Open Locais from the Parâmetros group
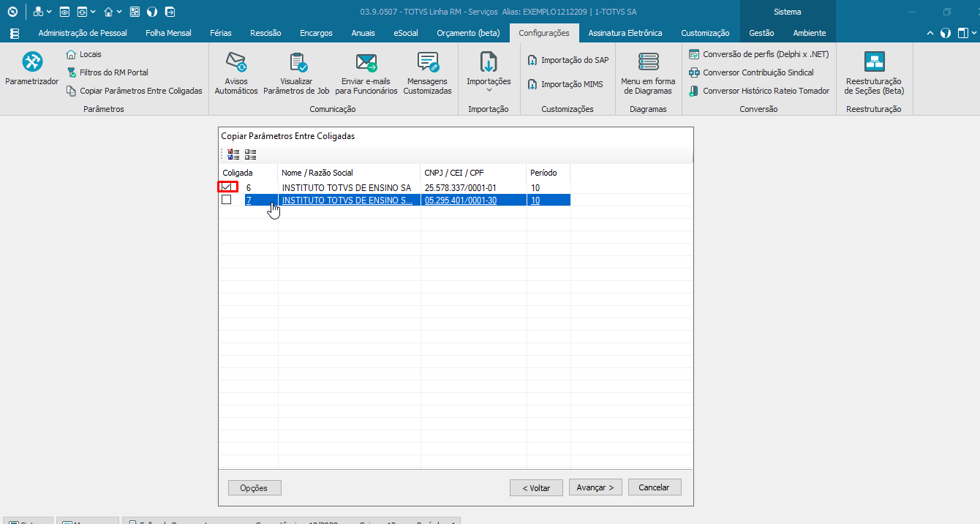This screenshot has width=980, height=524. coord(83,54)
